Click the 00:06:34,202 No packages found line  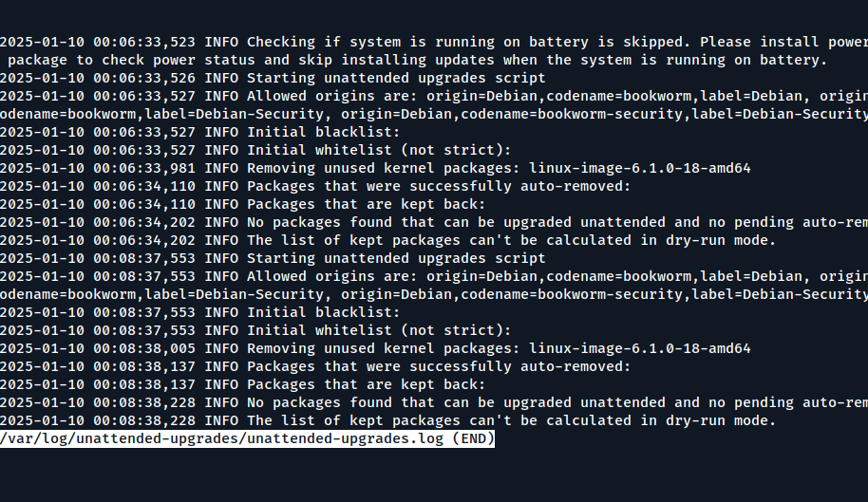tap(433, 222)
